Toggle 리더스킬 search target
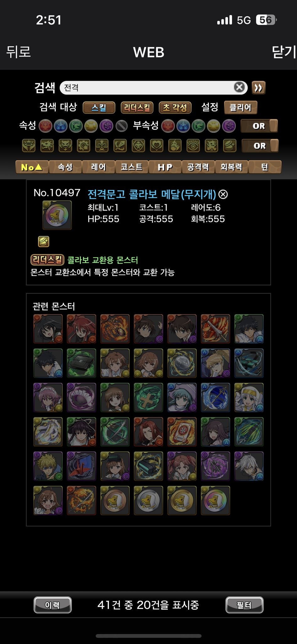Viewport: 297px width, 644px height. pos(137,108)
